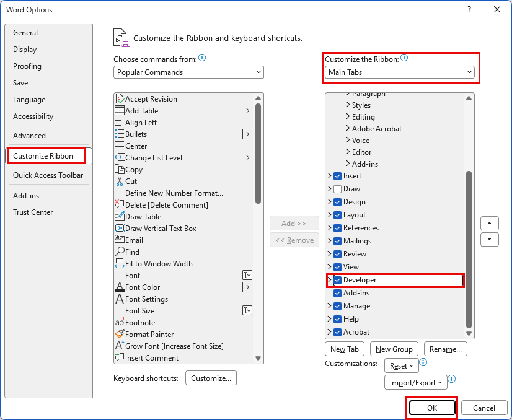Disable the Acrobat tab checkbox
This screenshot has width=512, height=420.
click(x=338, y=333)
